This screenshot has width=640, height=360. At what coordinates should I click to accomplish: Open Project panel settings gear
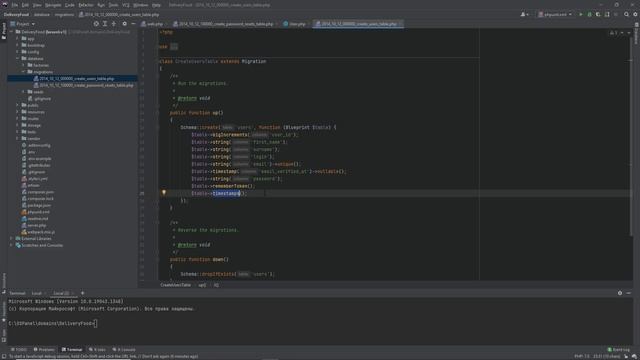point(125,24)
